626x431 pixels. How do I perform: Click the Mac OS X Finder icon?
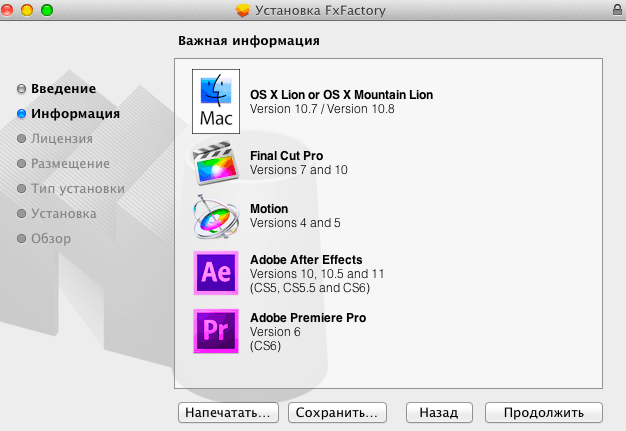pos(217,102)
